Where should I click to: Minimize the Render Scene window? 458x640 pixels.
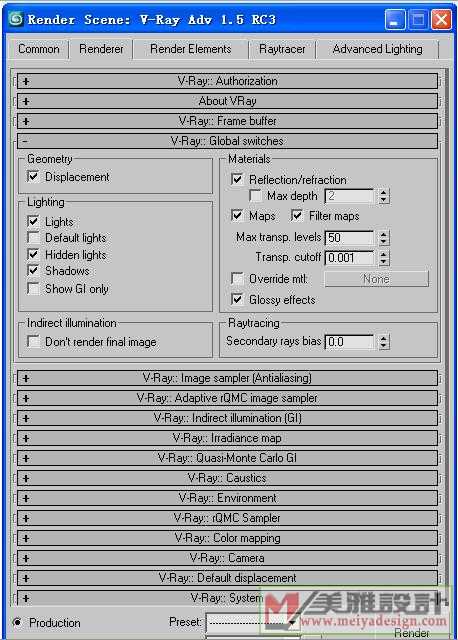click(x=395, y=19)
